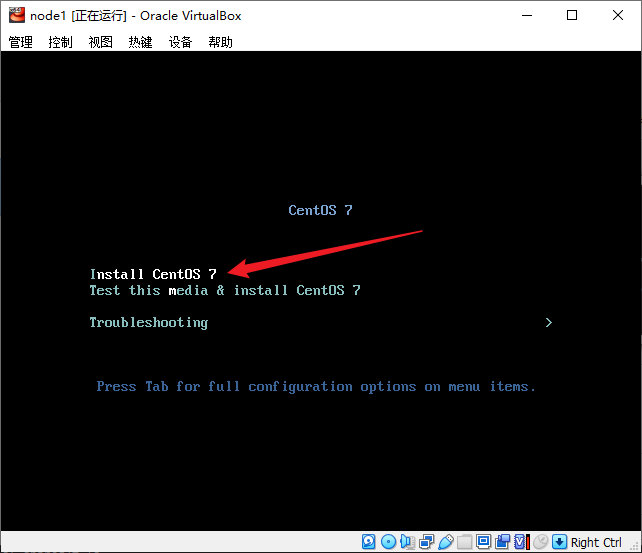Click the mouse integration status icon
642x553 pixels.
(x=540, y=542)
